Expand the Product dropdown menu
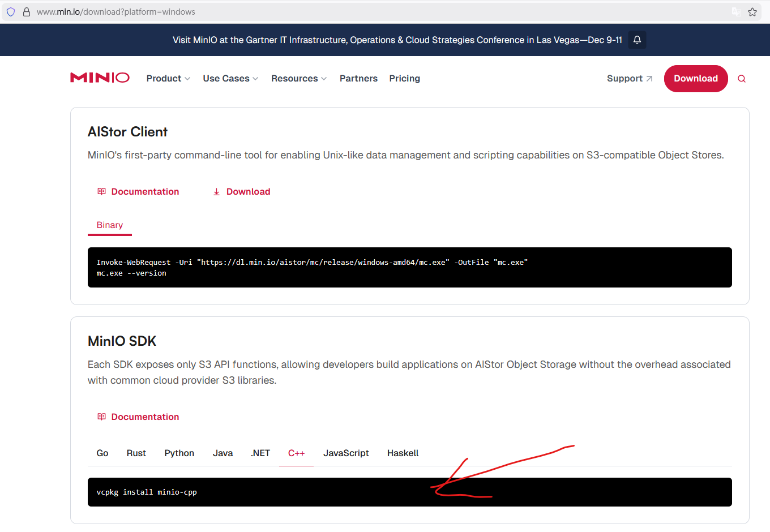The image size is (770, 532). pos(168,79)
